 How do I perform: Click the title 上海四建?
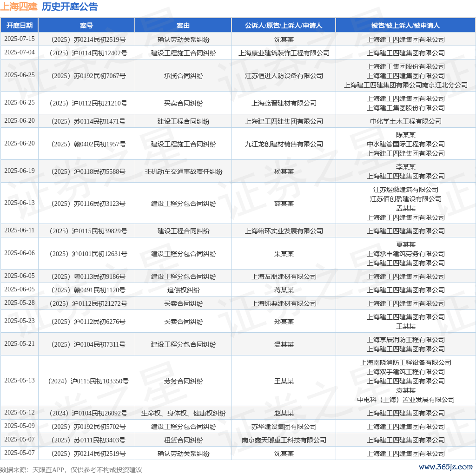coord(19,7)
